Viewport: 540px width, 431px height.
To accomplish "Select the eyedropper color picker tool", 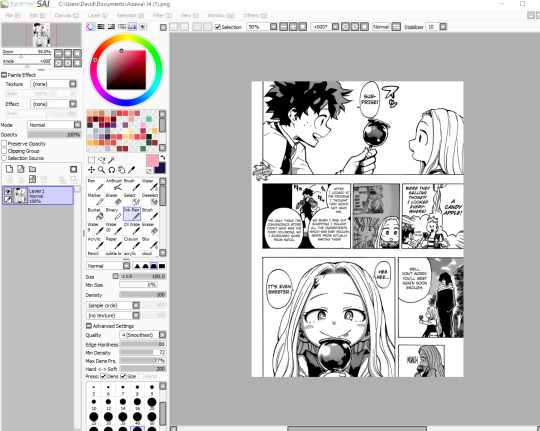I will coord(131,170).
